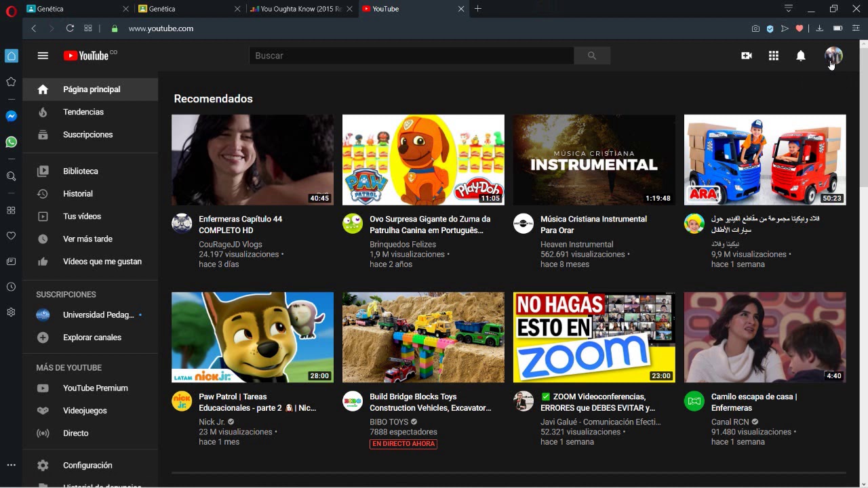Open Opera sidebar search icon
The height and width of the screenshot is (488, 868).
pyautogui.click(x=11, y=176)
